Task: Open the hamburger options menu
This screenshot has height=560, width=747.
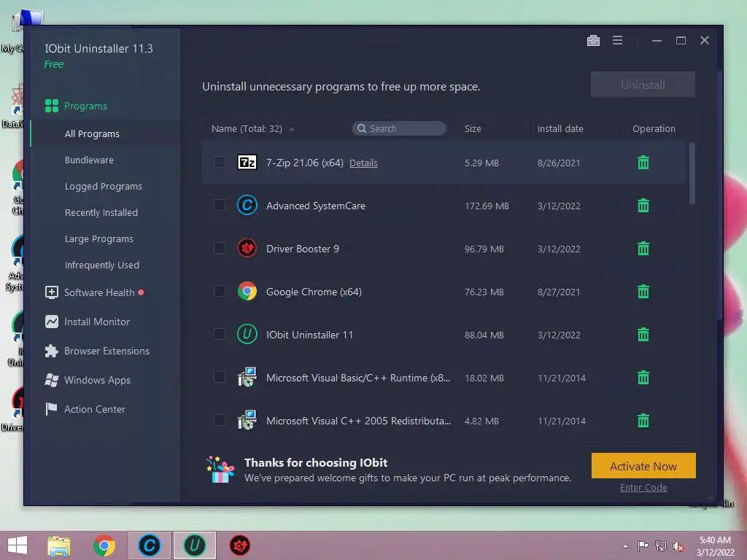Action: pos(617,41)
